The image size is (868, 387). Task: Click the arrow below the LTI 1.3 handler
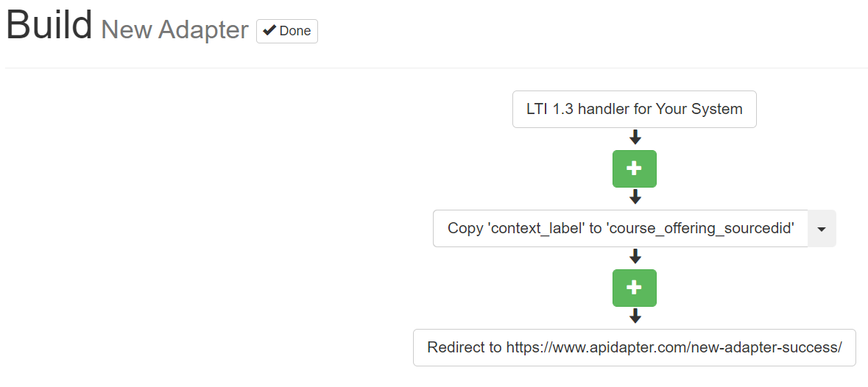(635, 138)
